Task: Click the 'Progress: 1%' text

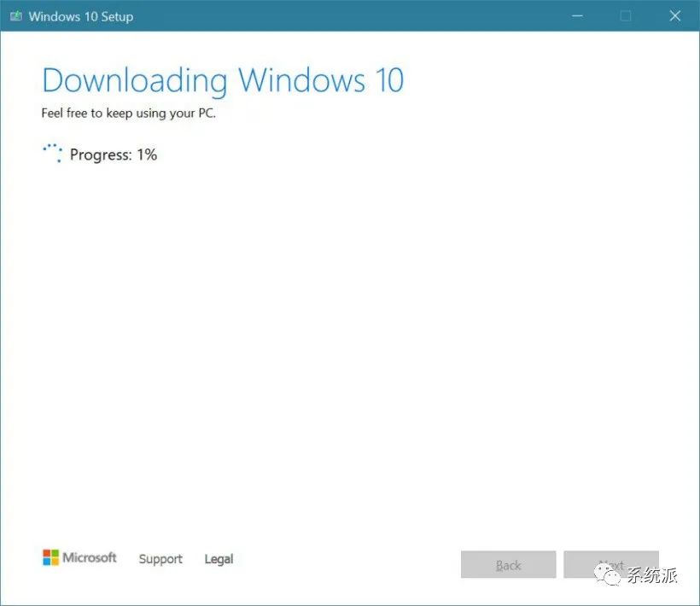Action: click(x=114, y=154)
